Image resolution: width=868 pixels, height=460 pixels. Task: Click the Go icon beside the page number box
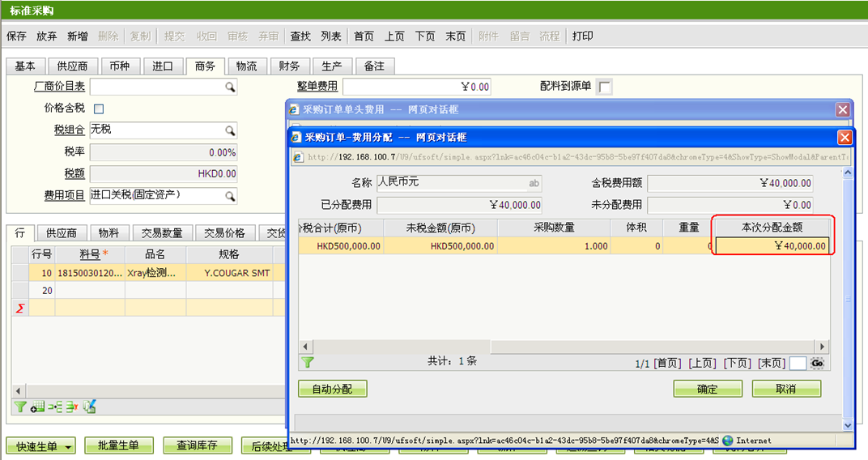[817, 363]
